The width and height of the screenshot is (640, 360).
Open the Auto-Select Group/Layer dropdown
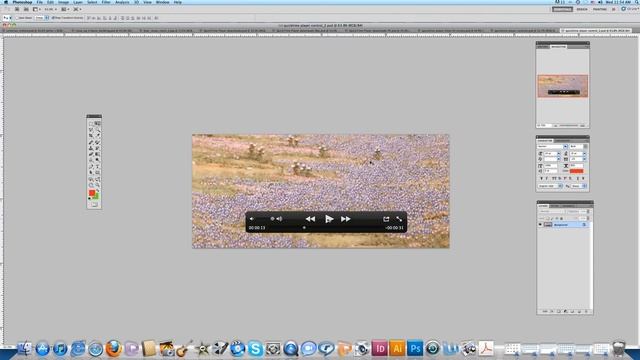[42, 18]
